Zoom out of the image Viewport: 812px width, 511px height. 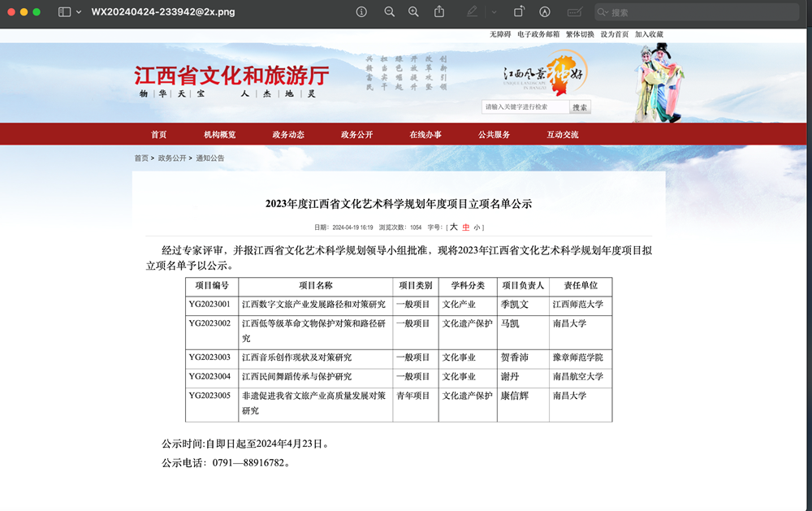pyautogui.click(x=390, y=11)
